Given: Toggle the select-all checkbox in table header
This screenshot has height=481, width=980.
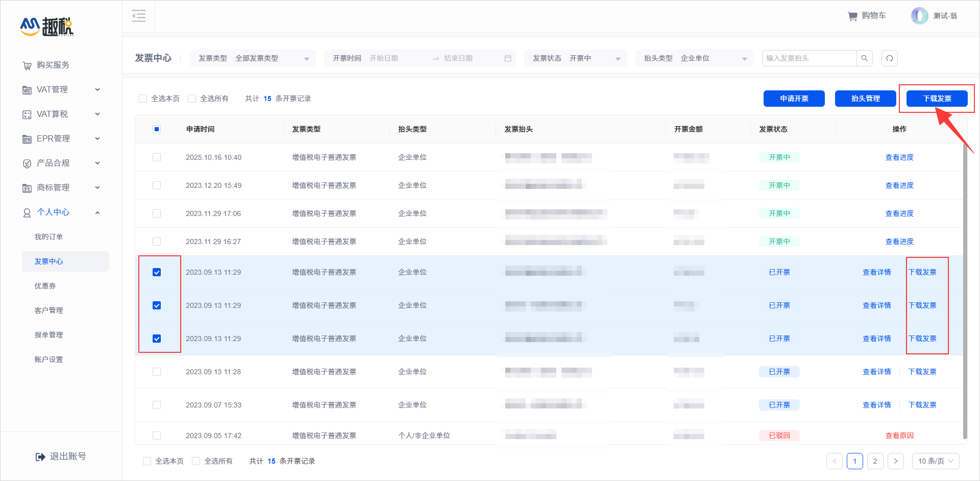Looking at the screenshot, I should pyautogui.click(x=157, y=129).
